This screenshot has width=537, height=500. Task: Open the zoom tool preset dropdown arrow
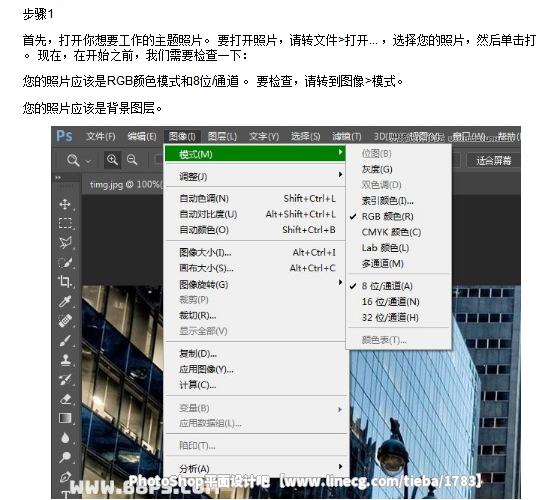(88, 161)
